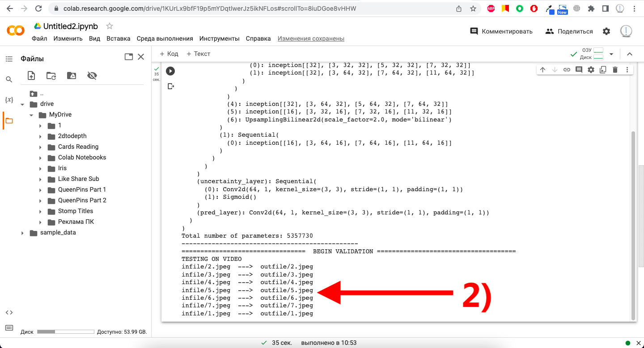Open the Инструменты menu
Screen dimensions: 644x348
220,38
